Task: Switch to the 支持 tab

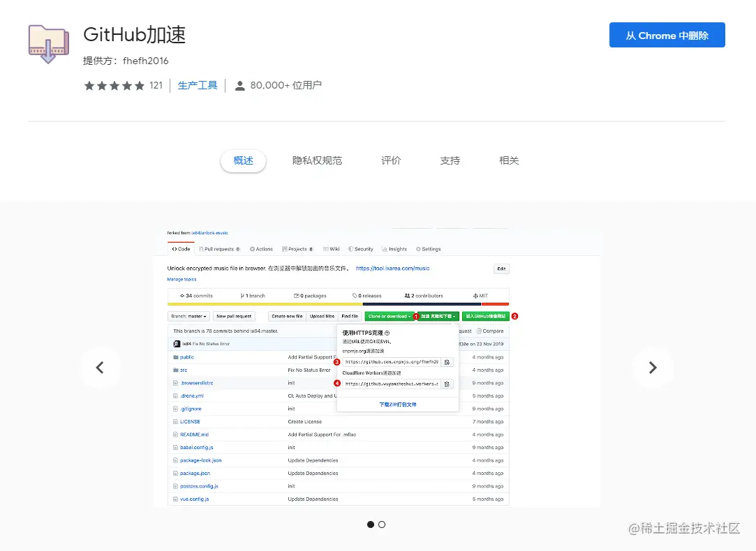Action: point(450,160)
